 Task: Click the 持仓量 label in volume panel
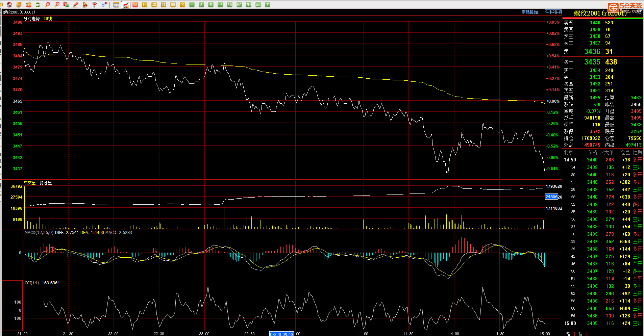click(46, 183)
